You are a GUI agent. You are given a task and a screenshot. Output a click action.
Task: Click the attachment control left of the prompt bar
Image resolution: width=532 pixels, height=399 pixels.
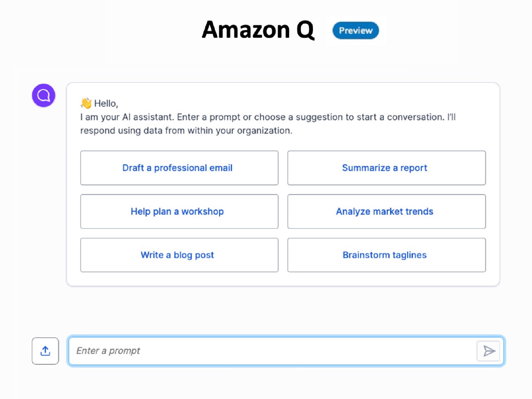pos(45,351)
